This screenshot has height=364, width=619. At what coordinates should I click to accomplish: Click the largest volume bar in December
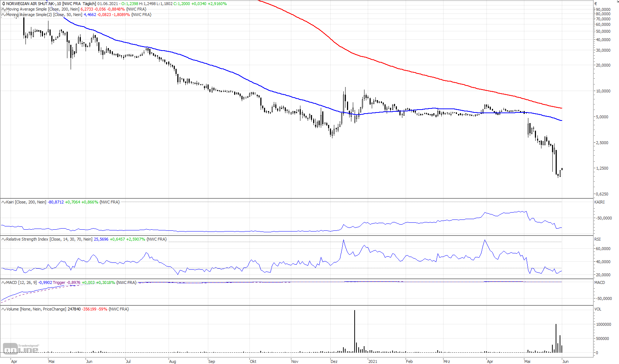coord(355,331)
